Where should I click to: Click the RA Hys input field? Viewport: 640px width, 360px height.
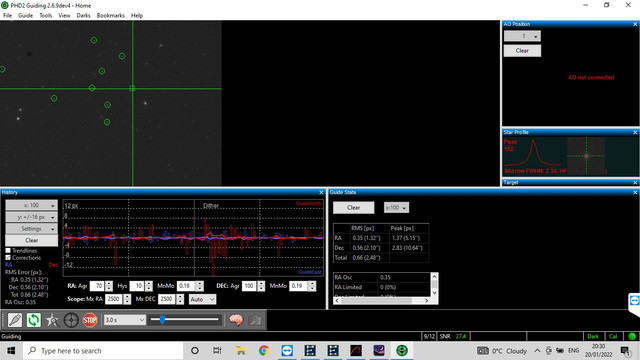click(137, 286)
